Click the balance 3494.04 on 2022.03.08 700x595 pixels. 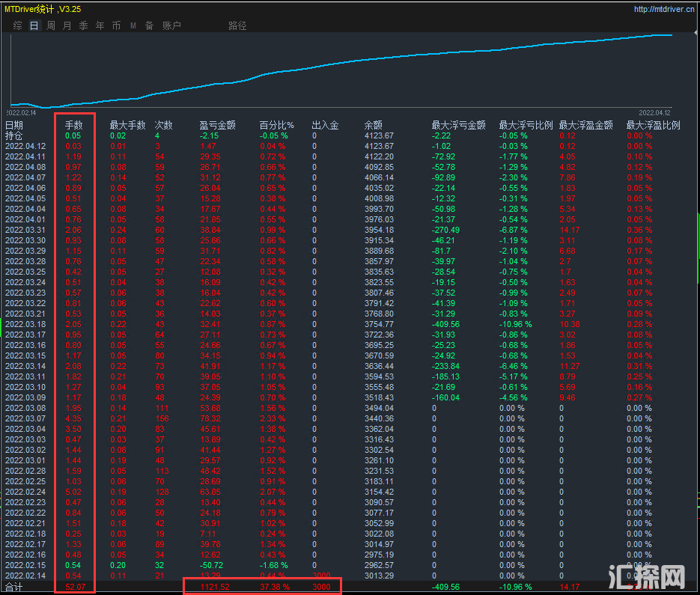pyautogui.click(x=379, y=408)
